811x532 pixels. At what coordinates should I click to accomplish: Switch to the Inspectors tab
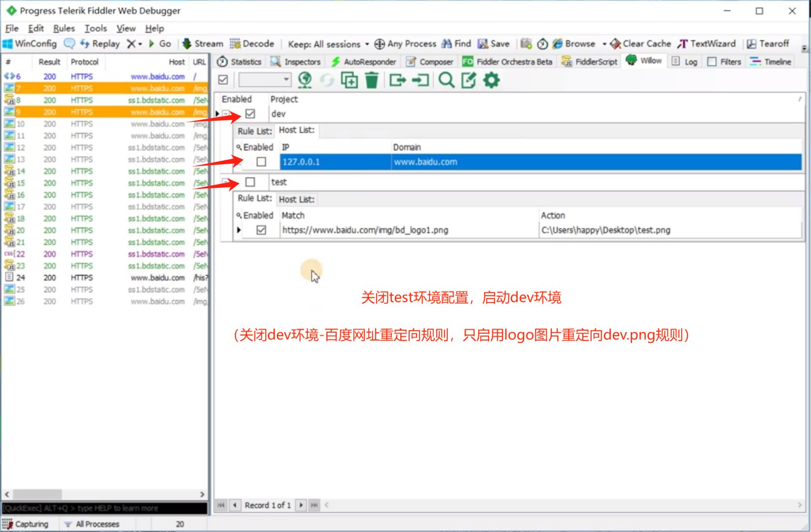[296, 62]
